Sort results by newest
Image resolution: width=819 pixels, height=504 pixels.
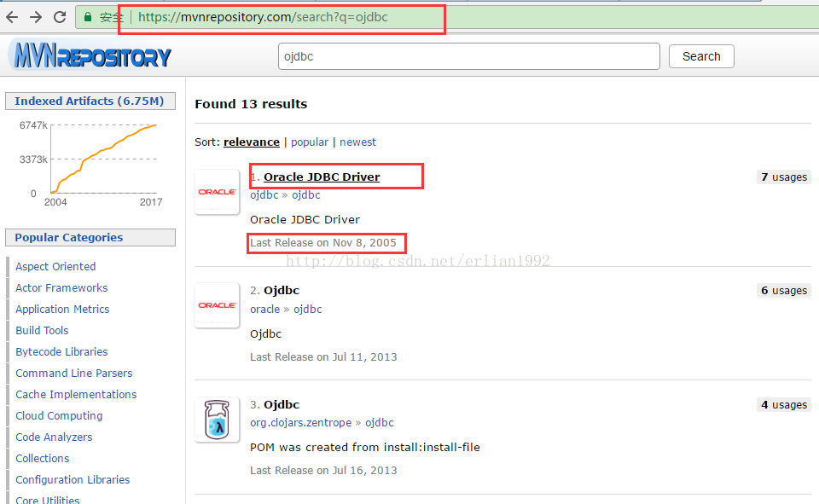click(x=357, y=142)
